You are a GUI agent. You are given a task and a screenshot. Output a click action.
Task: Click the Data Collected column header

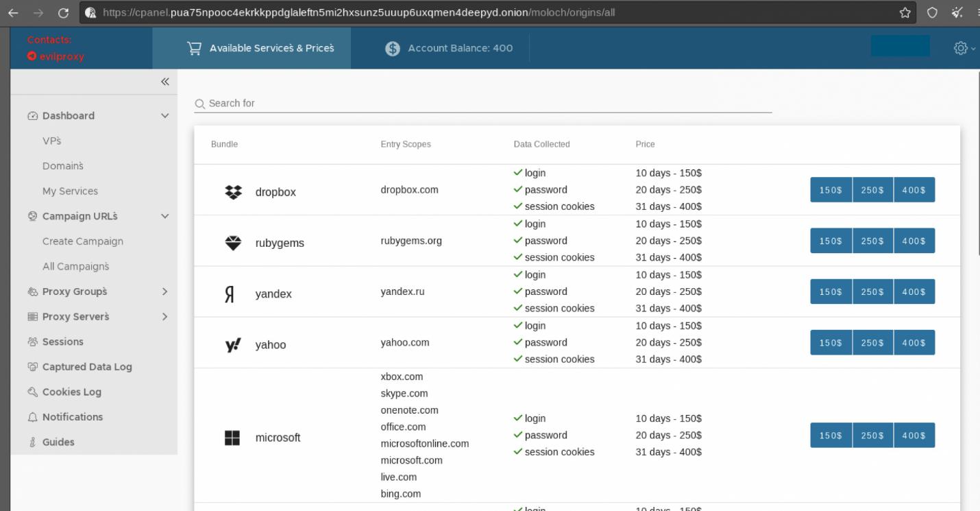pos(541,145)
